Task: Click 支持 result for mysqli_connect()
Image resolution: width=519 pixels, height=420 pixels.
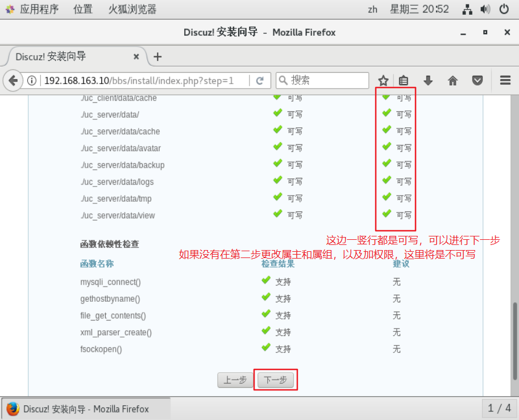Action: [x=283, y=282]
